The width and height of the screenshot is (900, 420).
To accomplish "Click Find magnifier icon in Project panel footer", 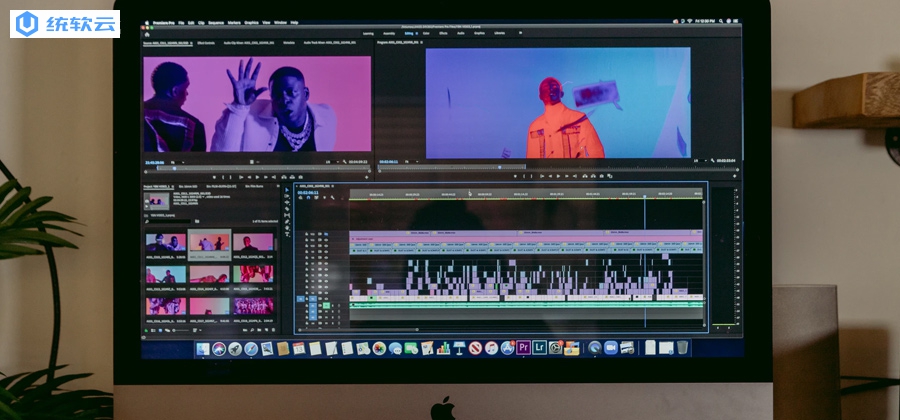I will point(252,330).
